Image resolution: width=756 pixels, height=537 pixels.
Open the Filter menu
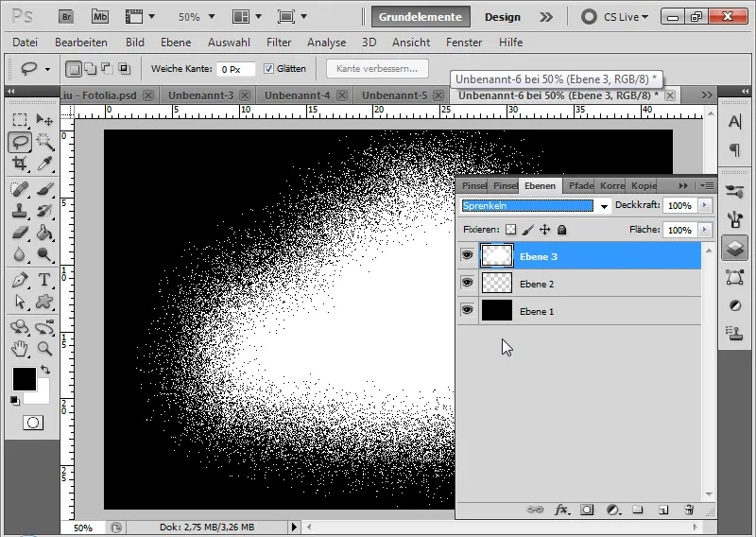279,43
